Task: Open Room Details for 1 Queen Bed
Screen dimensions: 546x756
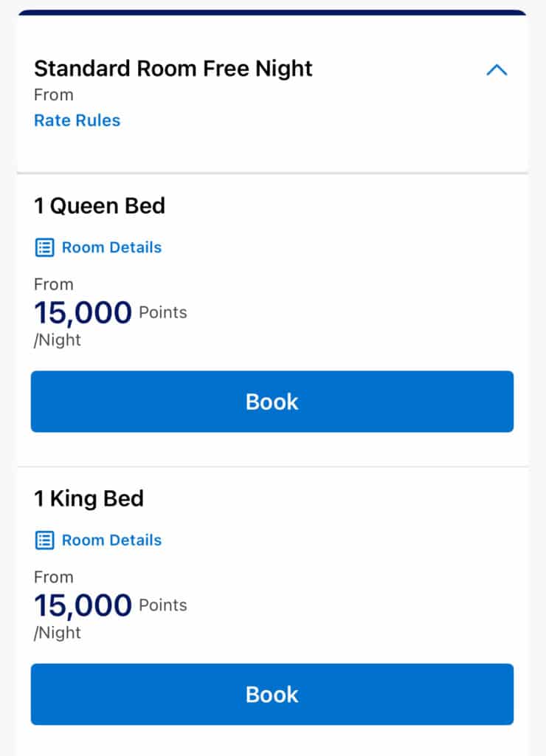Action: 112,247
